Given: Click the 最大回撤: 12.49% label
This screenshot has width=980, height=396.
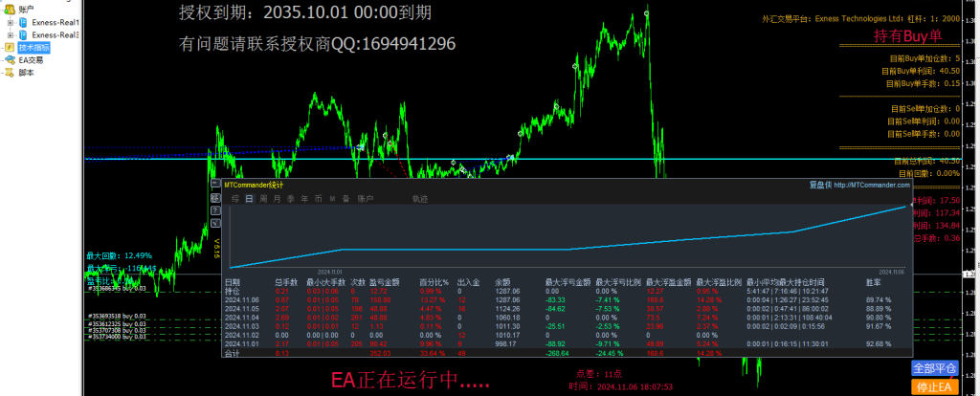Looking at the screenshot, I should pyautogui.click(x=119, y=255).
